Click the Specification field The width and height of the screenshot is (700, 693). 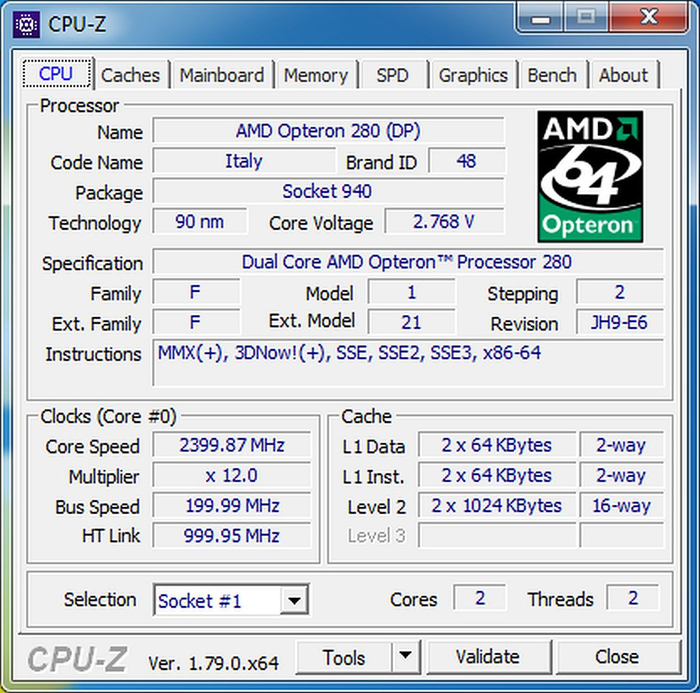(407, 263)
